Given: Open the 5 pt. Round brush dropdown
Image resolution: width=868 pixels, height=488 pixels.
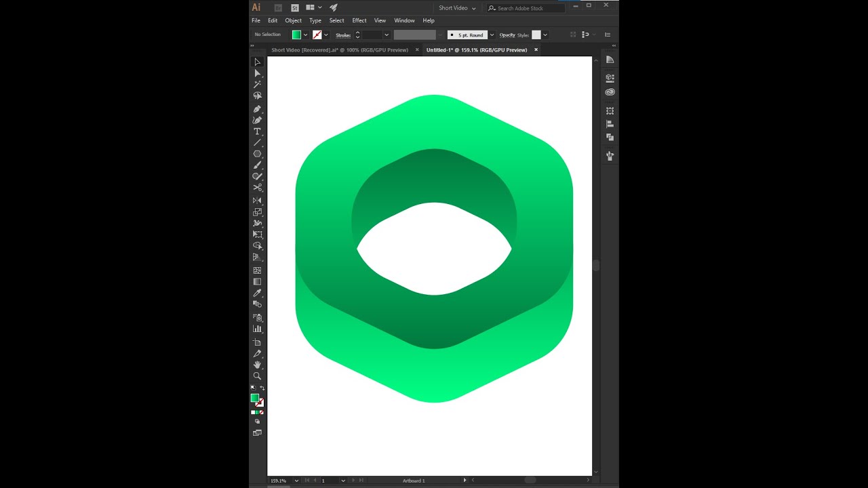Looking at the screenshot, I should [492, 35].
